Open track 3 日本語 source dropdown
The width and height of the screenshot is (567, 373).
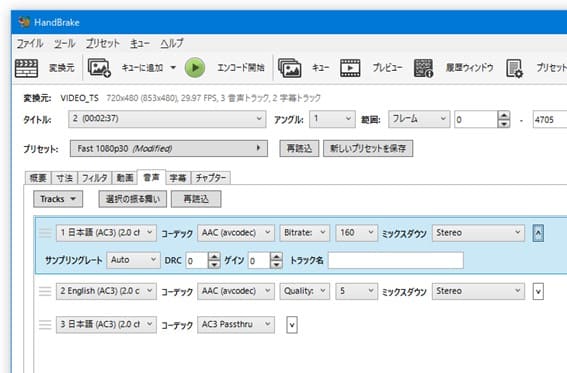106,325
